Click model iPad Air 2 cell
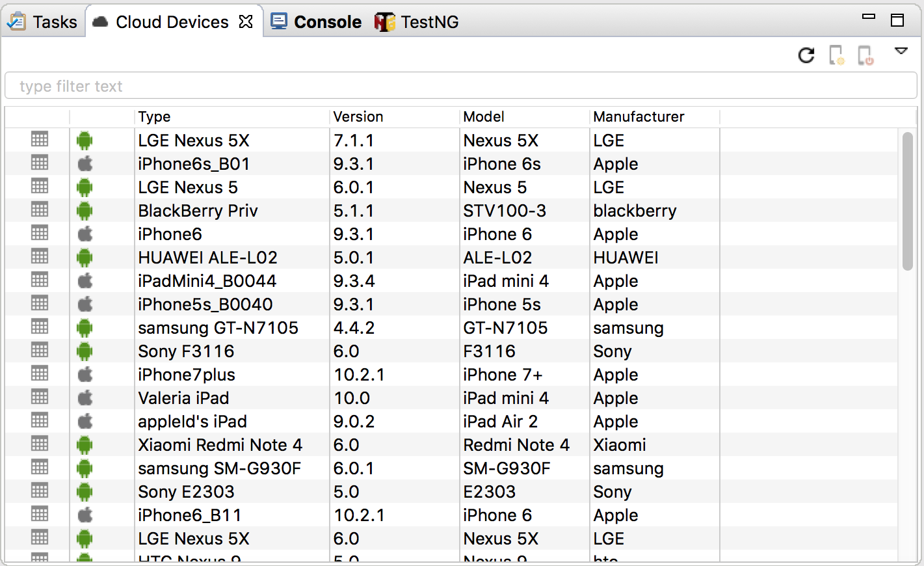The width and height of the screenshot is (924, 566). coord(500,422)
